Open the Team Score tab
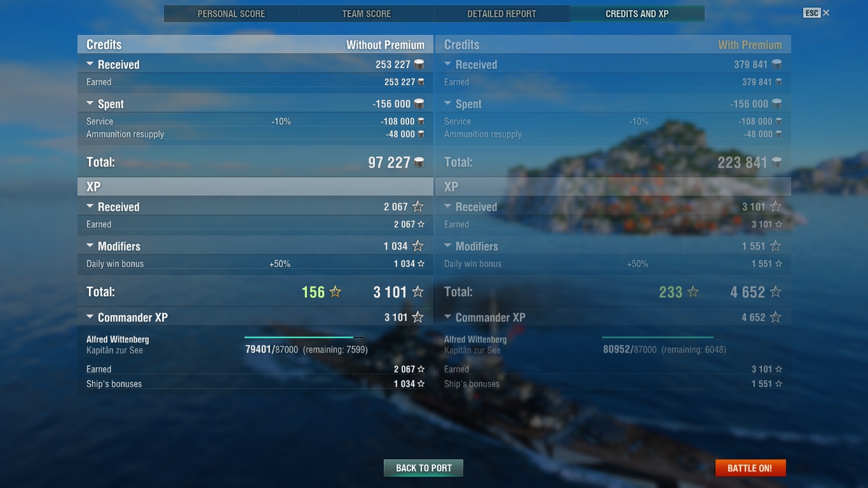This screenshot has width=868, height=488. [x=367, y=13]
